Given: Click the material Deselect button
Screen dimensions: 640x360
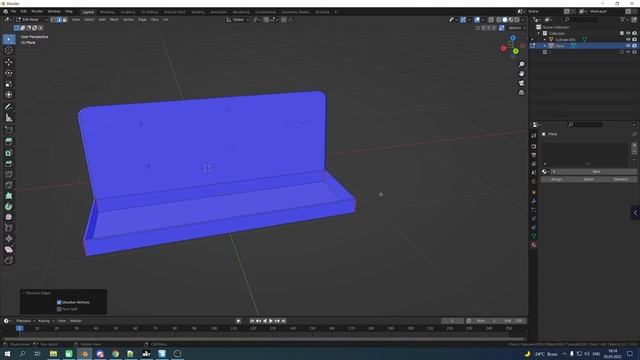Looking at the screenshot, I should (621, 179).
